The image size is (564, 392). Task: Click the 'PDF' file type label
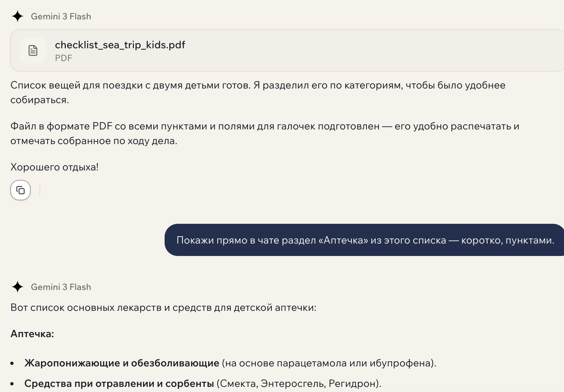pos(64,58)
